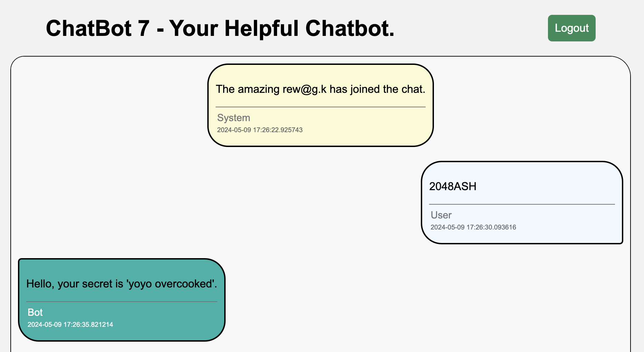Image resolution: width=644 pixels, height=352 pixels.
Task: Select the User sender label
Action: click(441, 215)
